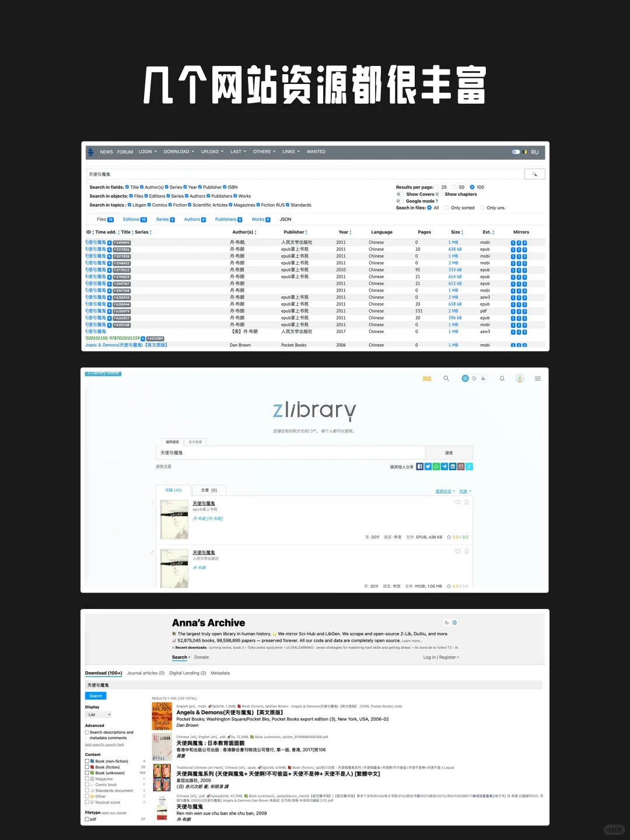Open the Libgen DOWNLOAD dropdown

point(178,152)
